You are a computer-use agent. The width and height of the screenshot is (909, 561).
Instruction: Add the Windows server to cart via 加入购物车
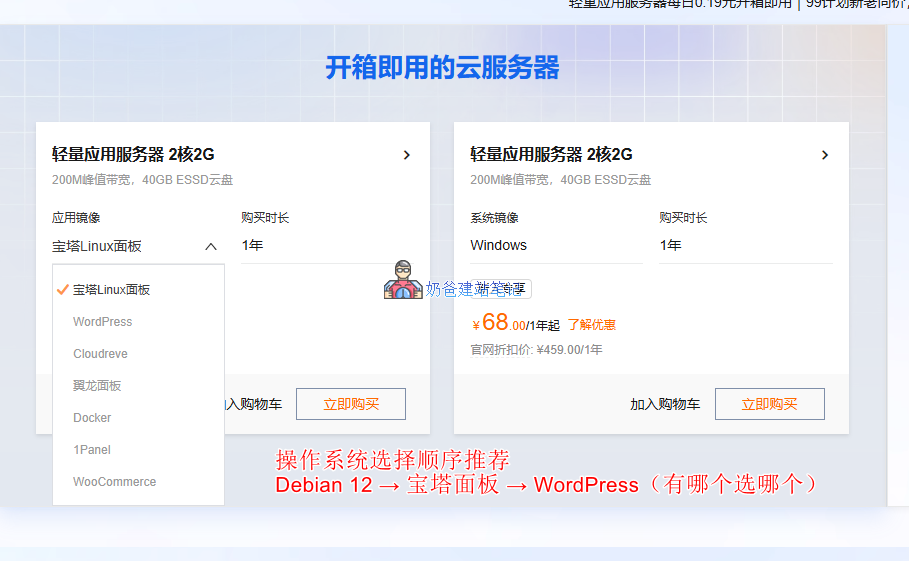[x=665, y=405]
